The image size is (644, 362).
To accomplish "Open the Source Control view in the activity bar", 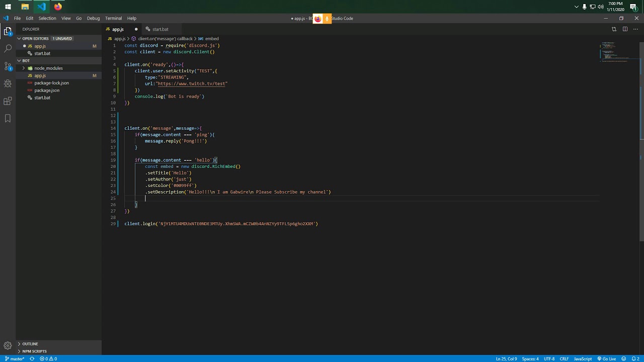I will [8, 66].
